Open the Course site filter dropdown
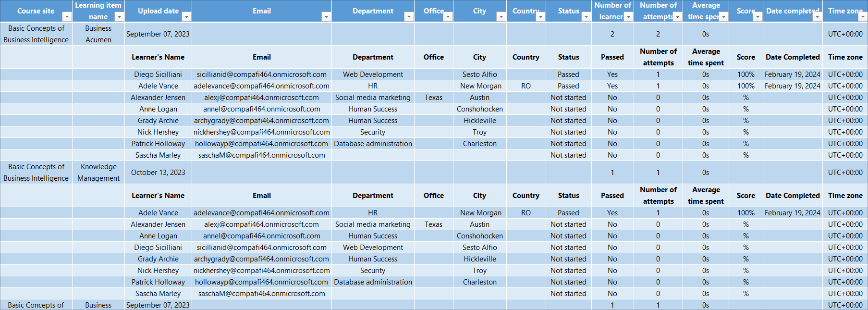The width and height of the screenshot is (868, 310). 67,17
